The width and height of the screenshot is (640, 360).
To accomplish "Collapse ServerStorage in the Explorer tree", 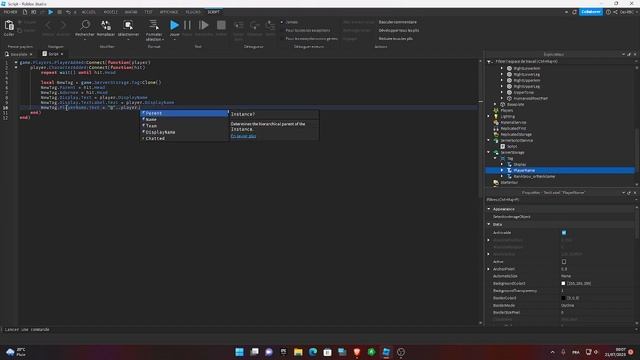I will (489, 152).
